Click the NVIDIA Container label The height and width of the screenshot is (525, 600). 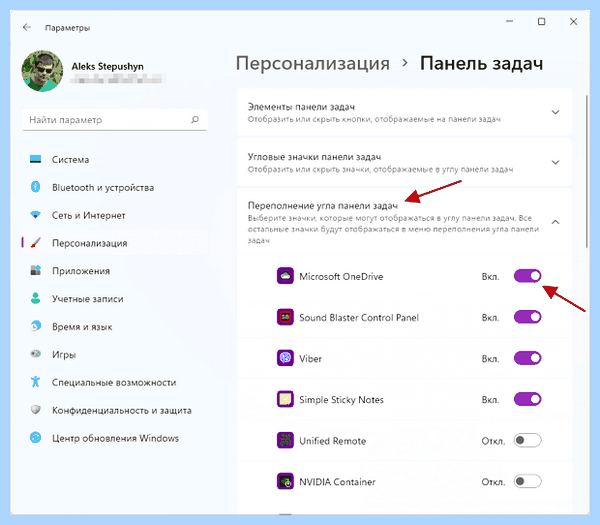pos(337,482)
